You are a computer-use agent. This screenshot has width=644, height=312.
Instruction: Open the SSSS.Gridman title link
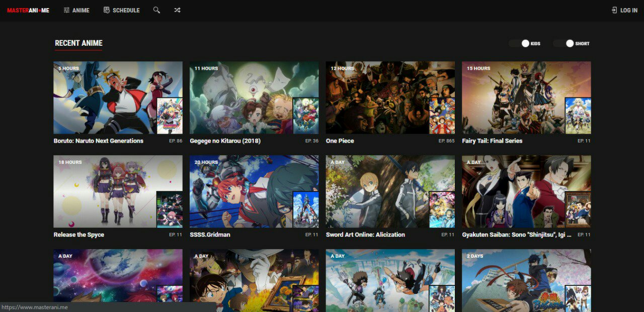(210, 235)
